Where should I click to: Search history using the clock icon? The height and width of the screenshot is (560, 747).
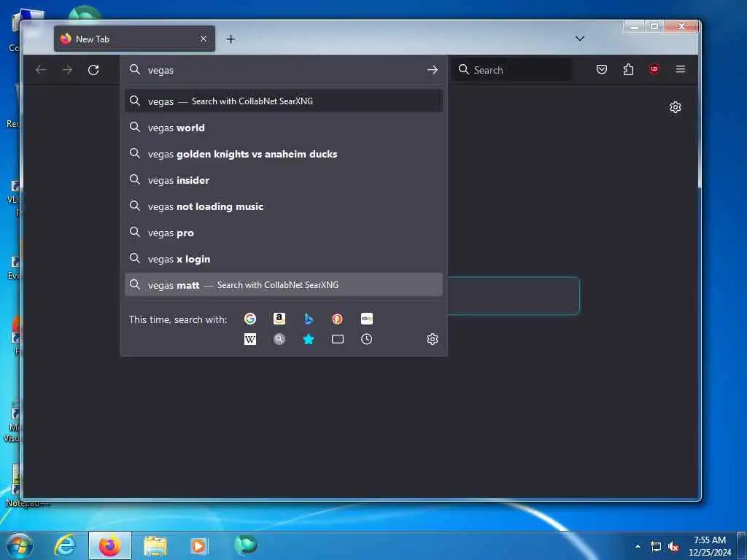pyautogui.click(x=367, y=339)
